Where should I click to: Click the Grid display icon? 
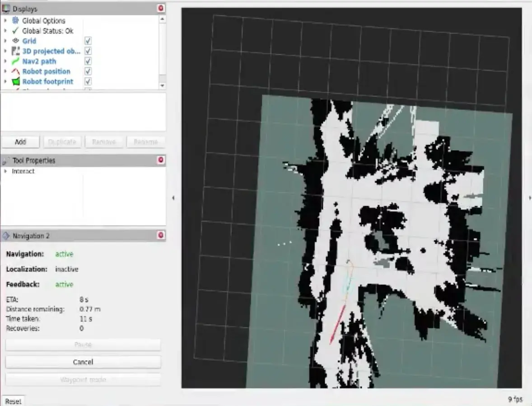point(15,41)
